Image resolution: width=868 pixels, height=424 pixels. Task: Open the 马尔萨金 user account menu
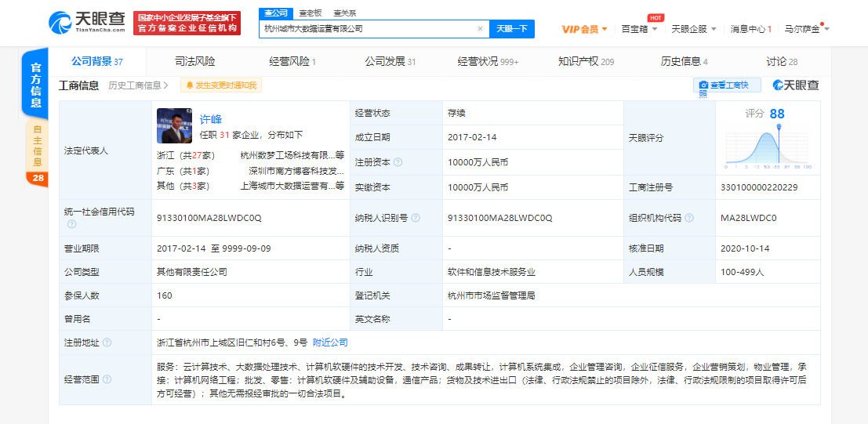[x=807, y=29]
